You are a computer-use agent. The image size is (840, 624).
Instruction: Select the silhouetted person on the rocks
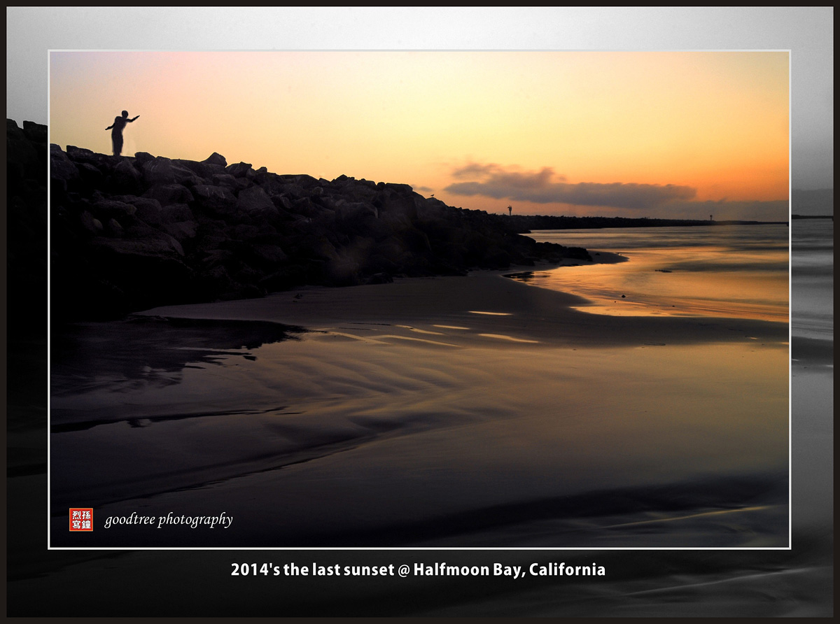click(119, 132)
